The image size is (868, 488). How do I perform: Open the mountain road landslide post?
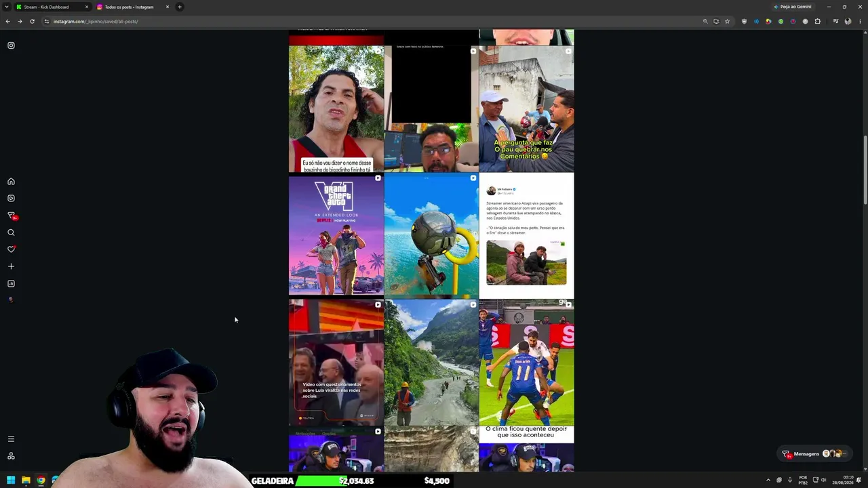(431, 363)
